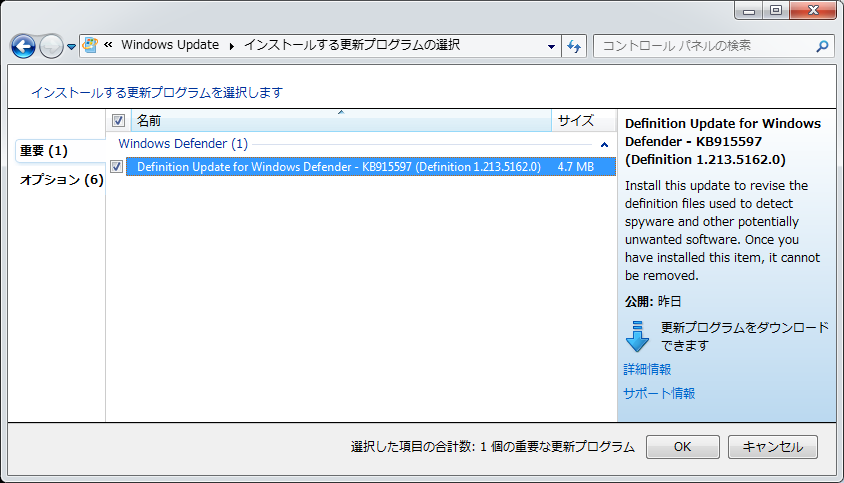Click the キャンセル button

[772, 447]
